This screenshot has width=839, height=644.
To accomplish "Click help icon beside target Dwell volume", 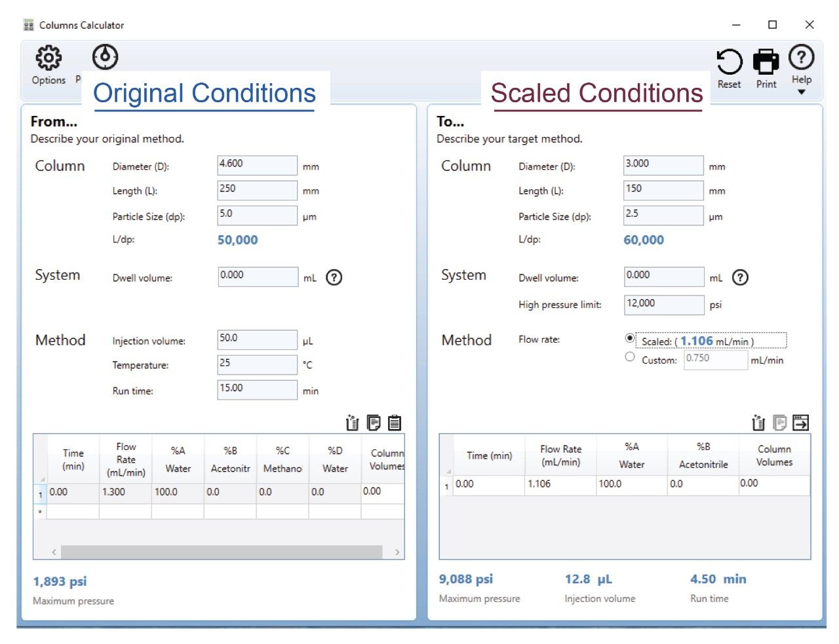I will (x=740, y=277).
